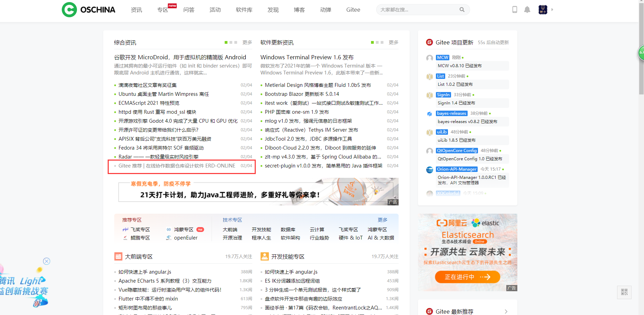The image size is (644, 315).
Task: Click the QtOpenCore Config project avatar
Action: point(430,151)
